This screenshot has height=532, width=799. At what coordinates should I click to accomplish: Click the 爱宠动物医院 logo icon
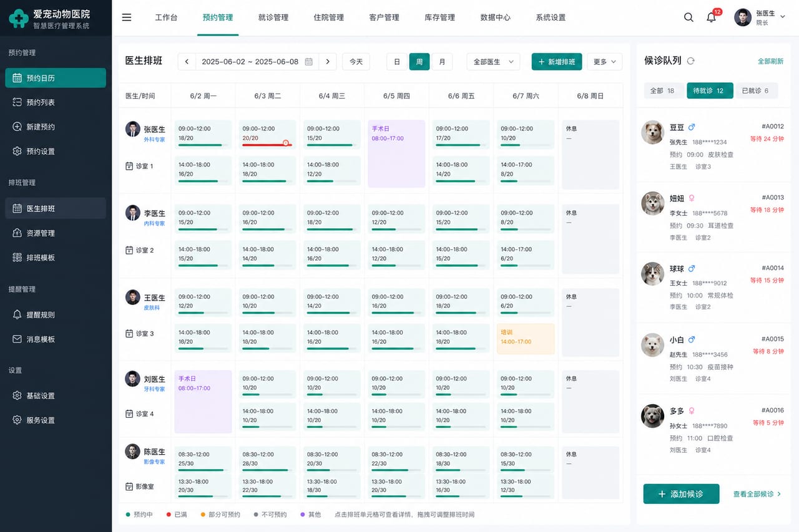pyautogui.click(x=19, y=18)
